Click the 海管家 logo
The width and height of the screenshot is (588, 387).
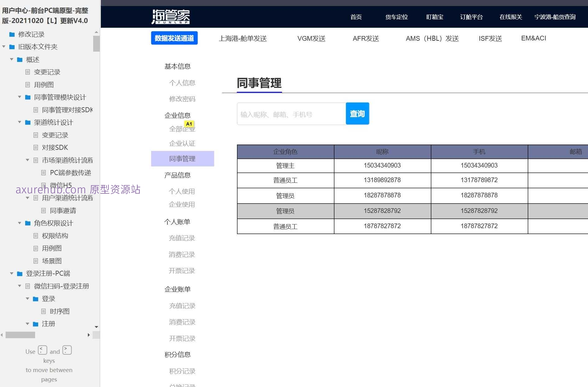pos(171,16)
